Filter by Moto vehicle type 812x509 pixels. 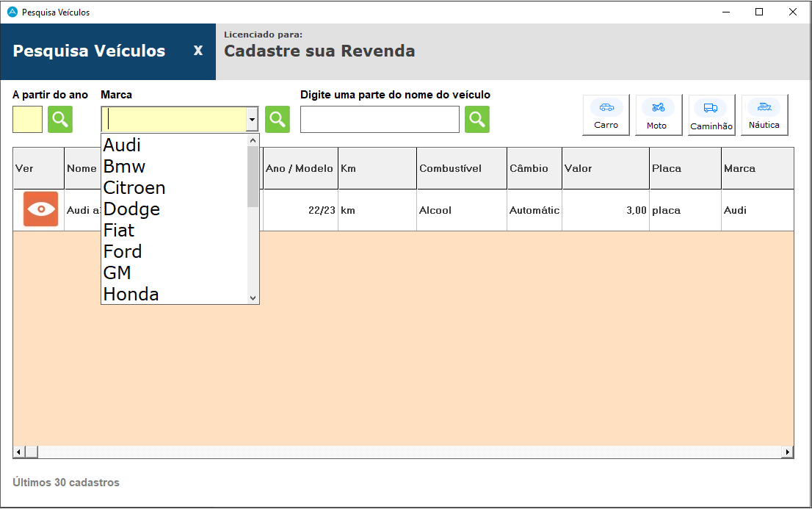tap(659, 115)
